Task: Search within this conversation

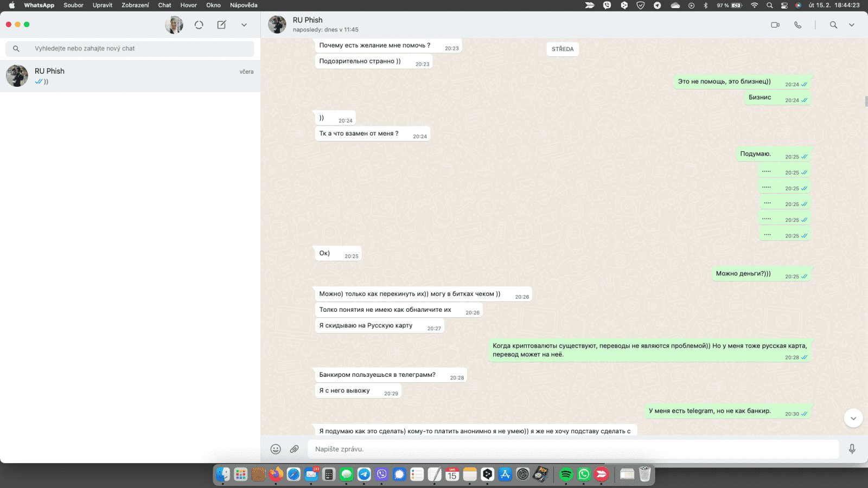Action: pyautogui.click(x=833, y=25)
